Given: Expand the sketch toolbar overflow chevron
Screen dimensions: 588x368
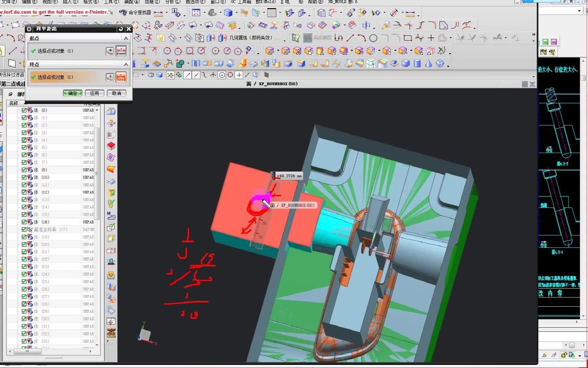Looking at the screenshot, I should 533,34.
